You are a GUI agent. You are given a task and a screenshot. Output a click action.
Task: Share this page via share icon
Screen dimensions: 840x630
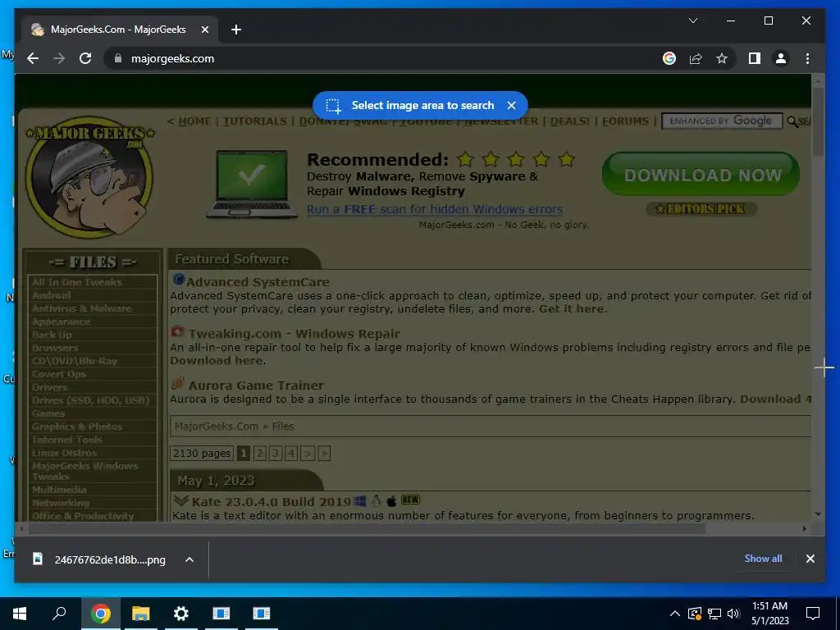[696, 58]
